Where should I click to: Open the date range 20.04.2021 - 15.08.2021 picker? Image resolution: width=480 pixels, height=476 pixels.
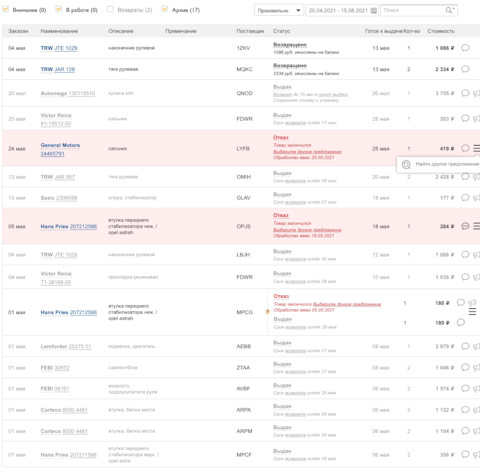342,10
